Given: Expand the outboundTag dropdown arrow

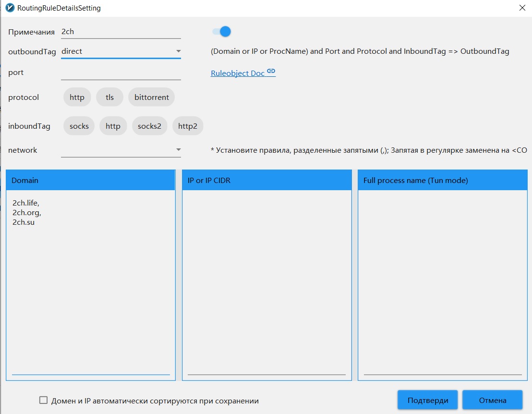Looking at the screenshot, I should [x=178, y=51].
